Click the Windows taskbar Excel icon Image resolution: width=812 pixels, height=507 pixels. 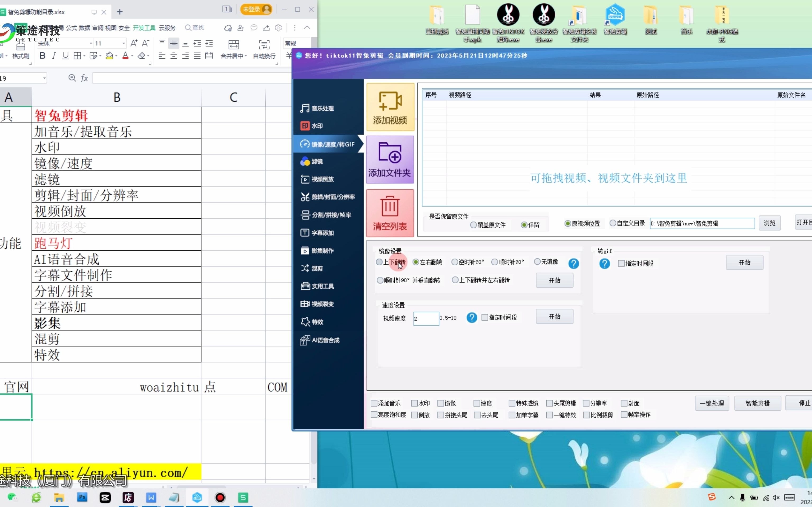243,497
